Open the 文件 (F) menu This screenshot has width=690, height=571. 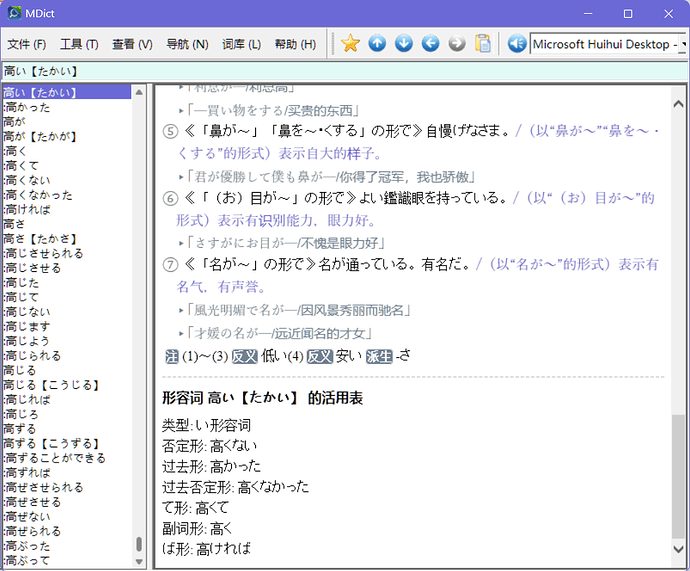pos(27,44)
